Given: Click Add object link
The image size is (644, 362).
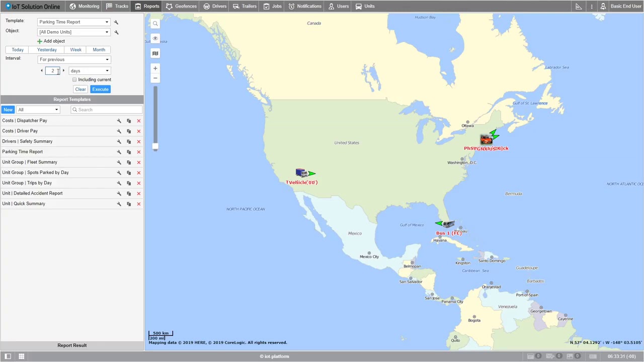Looking at the screenshot, I should (x=51, y=41).
